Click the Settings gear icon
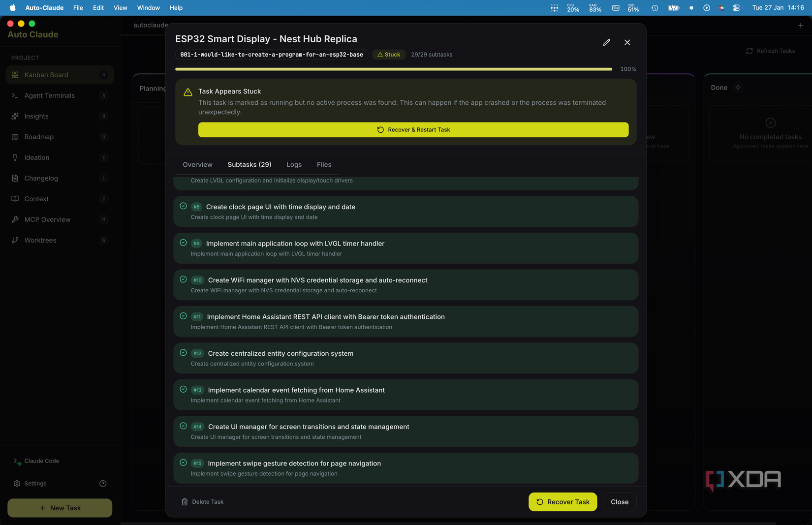 pos(17,484)
